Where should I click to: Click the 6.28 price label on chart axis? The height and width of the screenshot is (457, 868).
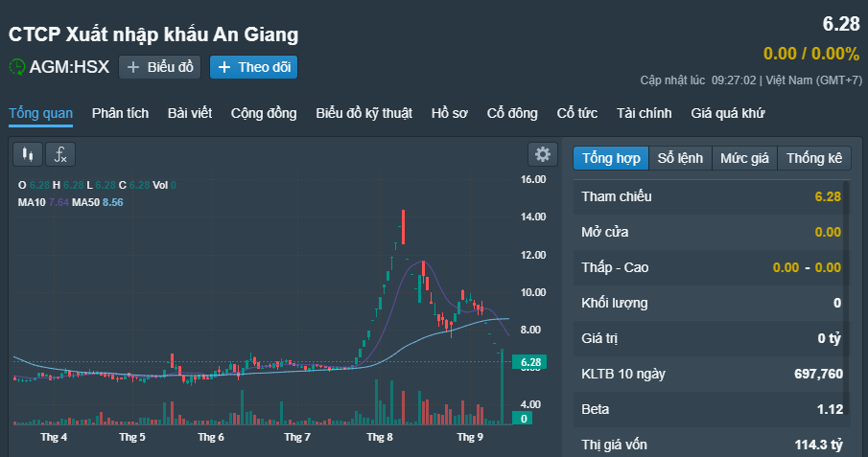pyautogui.click(x=529, y=362)
